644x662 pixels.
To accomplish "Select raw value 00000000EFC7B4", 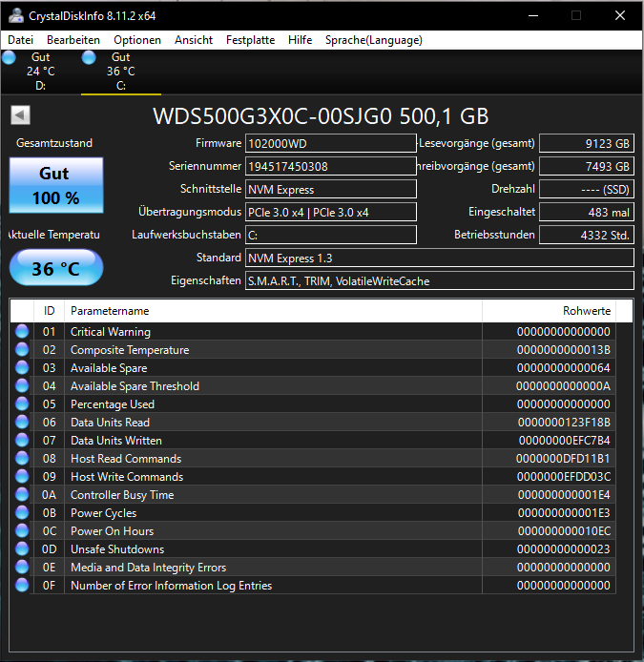I will (564, 441).
